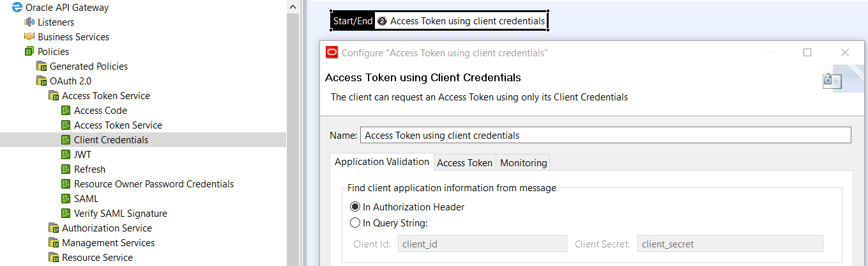Image resolution: width=868 pixels, height=266 pixels.
Task: Click the Verify SAML Signature policy icon
Action: [x=66, y=214]
